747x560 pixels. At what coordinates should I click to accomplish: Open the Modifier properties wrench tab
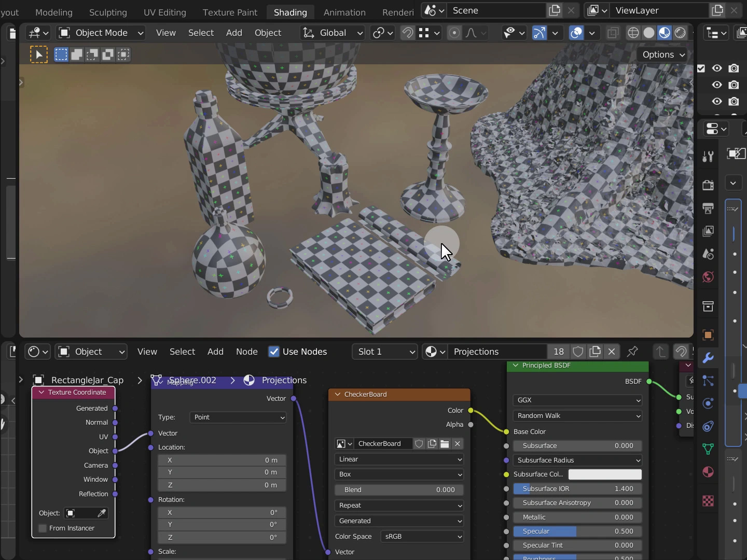(708, 358)
